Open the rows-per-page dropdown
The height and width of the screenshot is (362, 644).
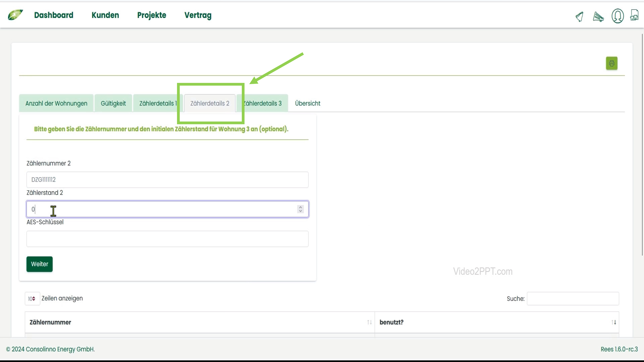(x=32, y=299)
